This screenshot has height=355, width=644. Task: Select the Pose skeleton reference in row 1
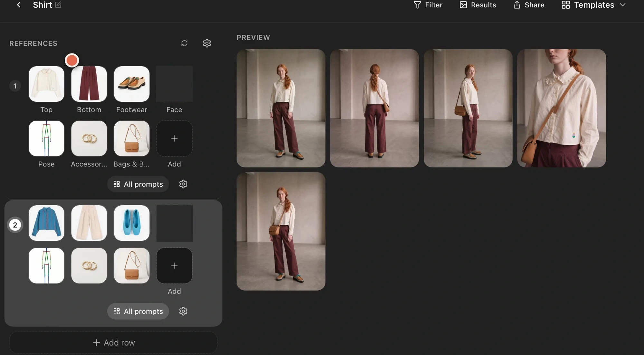46,138
